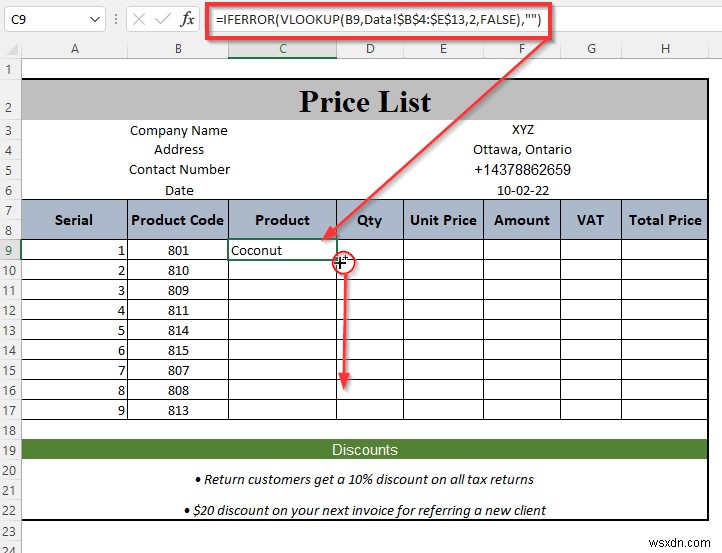Click the 10-02-22 date cell
This screenshot has height=553, width=722.
(x=523, y=190)
